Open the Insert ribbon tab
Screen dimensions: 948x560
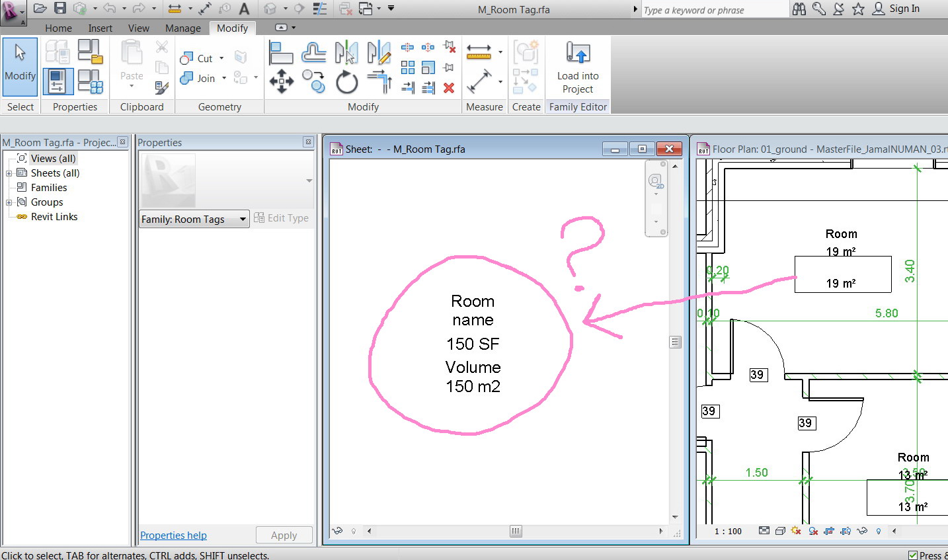coord(100,28)
